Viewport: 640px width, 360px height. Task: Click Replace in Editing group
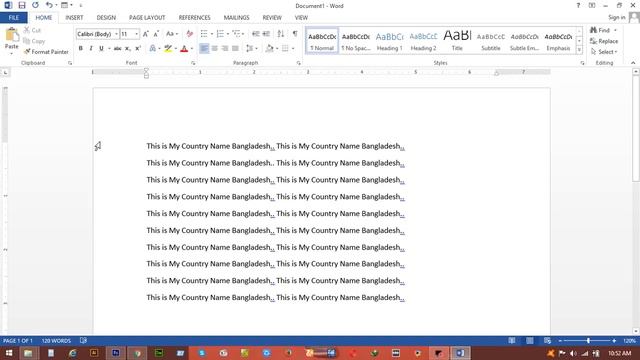604,41
